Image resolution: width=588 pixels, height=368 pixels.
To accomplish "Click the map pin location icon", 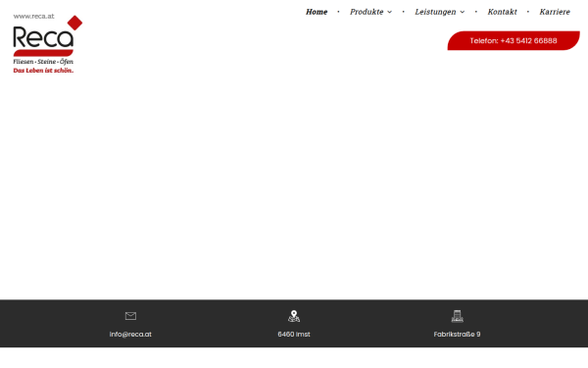I will [x=294, y=316].
